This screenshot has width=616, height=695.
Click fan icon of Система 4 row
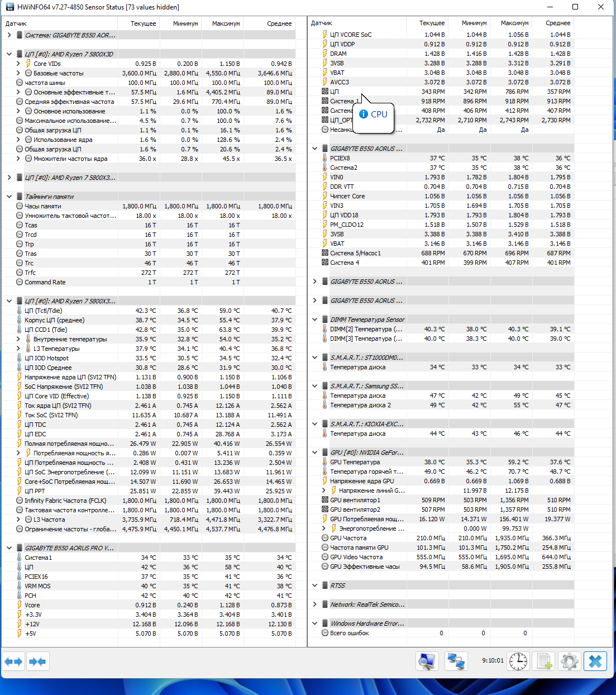[324, 263]
